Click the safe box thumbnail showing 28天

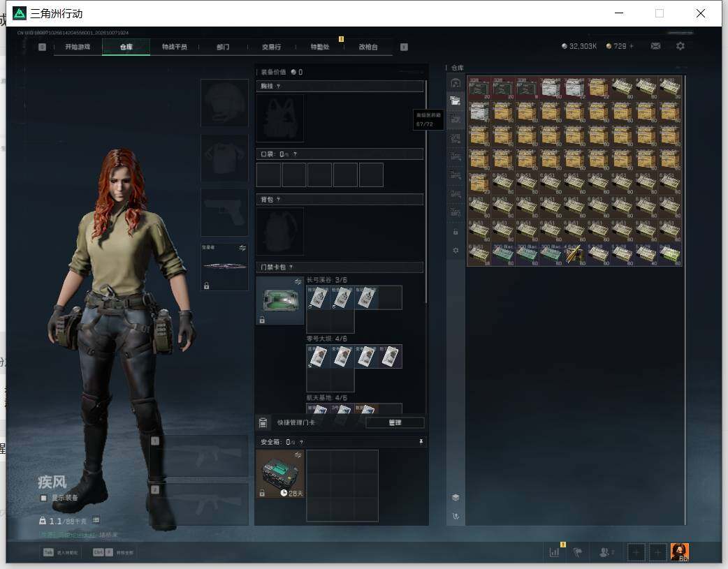click(280, 474)
